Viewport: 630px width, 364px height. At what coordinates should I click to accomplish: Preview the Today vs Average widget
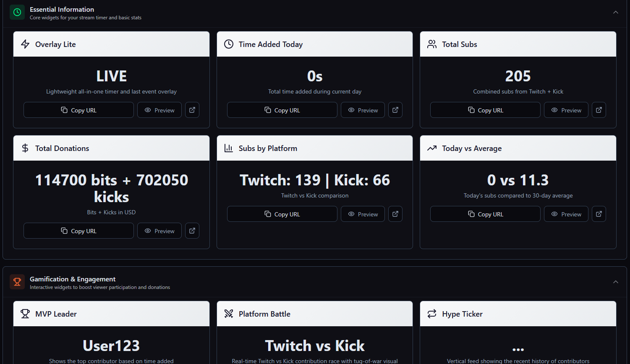566,214
